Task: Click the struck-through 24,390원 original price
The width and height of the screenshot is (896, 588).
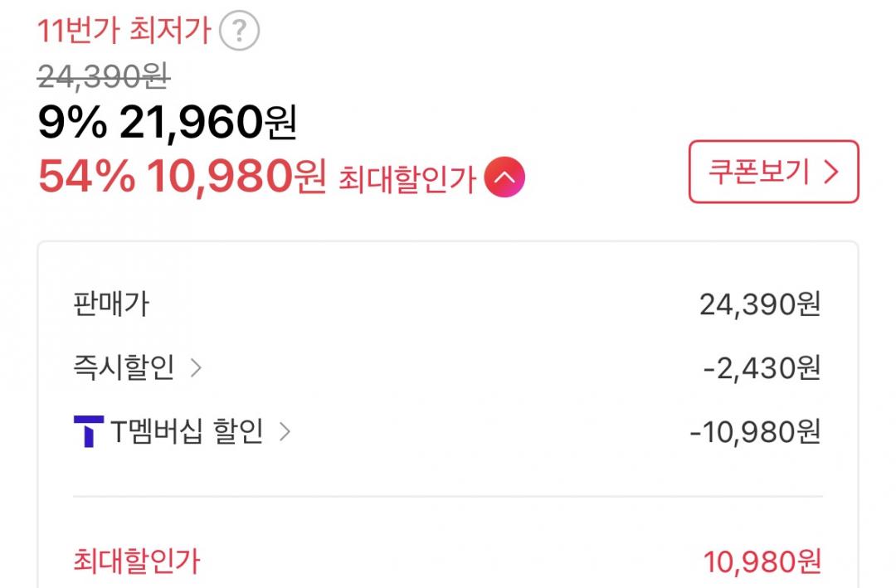Action: 104,77
